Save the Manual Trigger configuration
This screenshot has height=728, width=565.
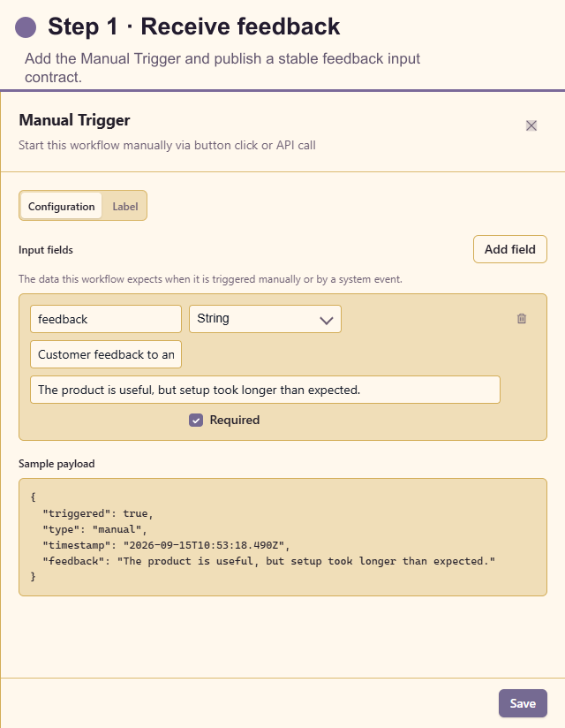coord(523,703)
